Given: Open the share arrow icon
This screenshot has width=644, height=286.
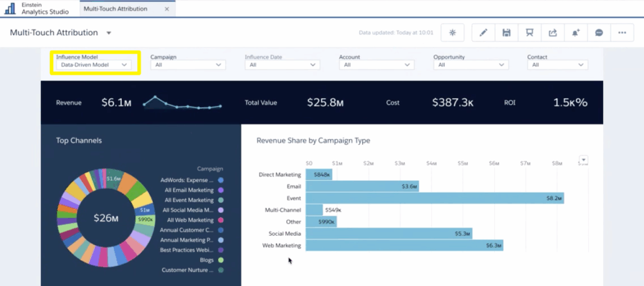Looking at the screenshot, I should point(553,33).
